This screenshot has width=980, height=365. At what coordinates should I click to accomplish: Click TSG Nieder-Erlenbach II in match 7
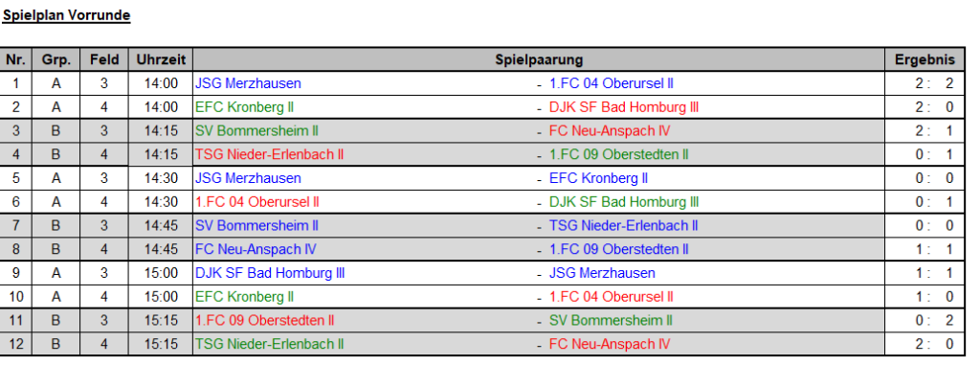click(624, 225)
